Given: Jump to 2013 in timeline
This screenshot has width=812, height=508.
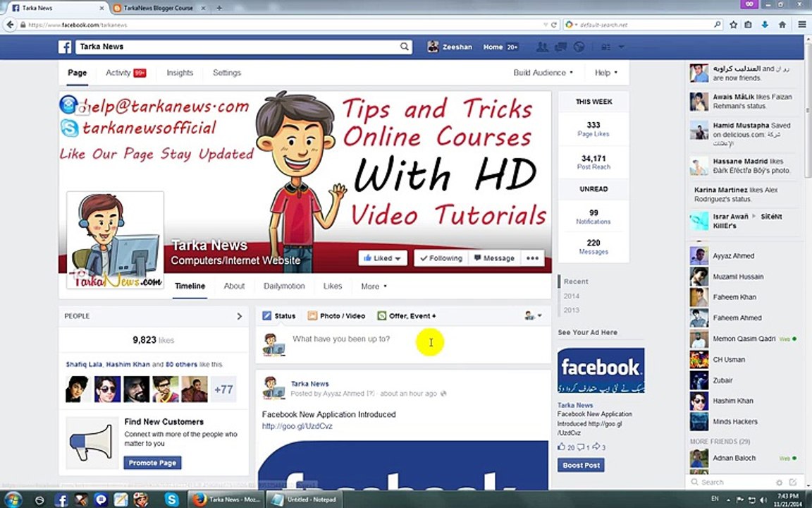Looking at the screenshot, I should (x=571, y=310).
